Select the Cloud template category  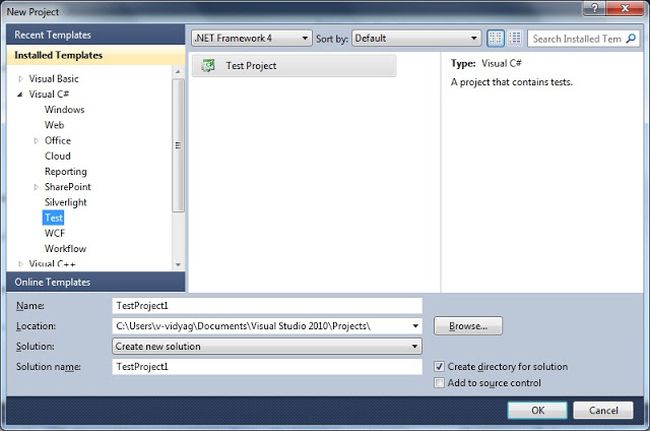58,156
